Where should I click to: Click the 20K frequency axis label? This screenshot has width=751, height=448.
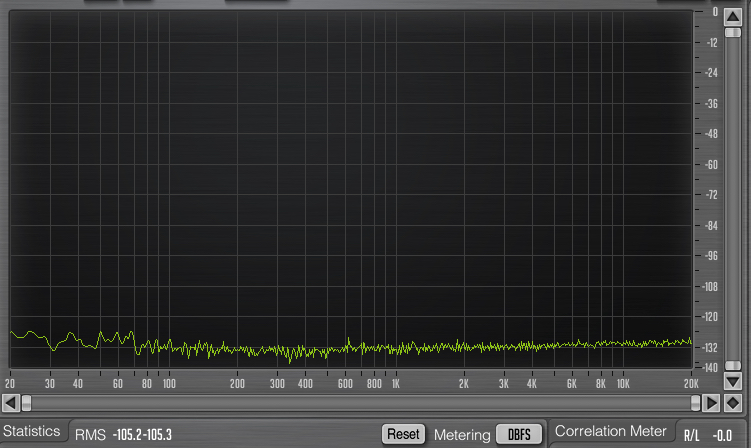click(691, 384)
